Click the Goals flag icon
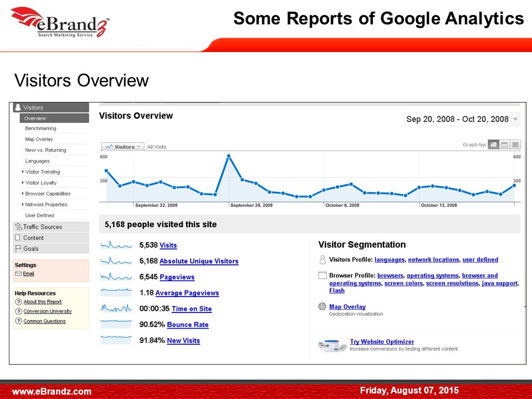 tap(18, 248)
